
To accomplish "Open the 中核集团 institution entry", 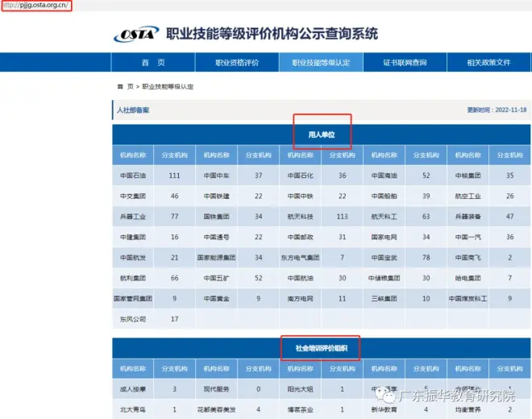I will coord(468,176).
